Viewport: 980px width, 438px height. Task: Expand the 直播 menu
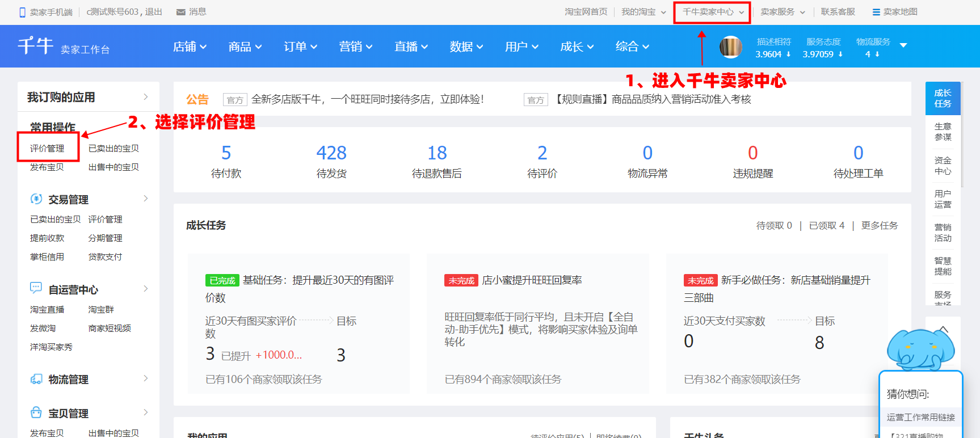(x=411, y=47)
